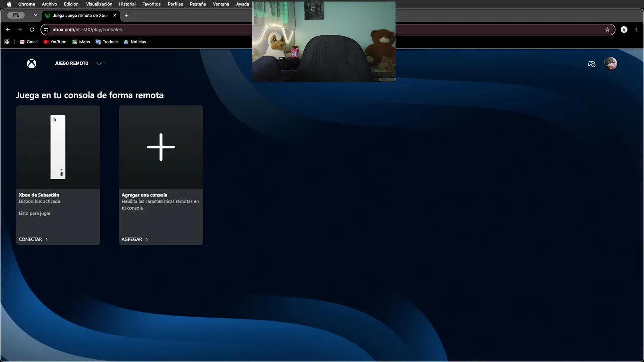Screen dimensions: 644x362
Task: Click the 'Juega en tu consola de forma remota' heading
Action: pos(90,95)
